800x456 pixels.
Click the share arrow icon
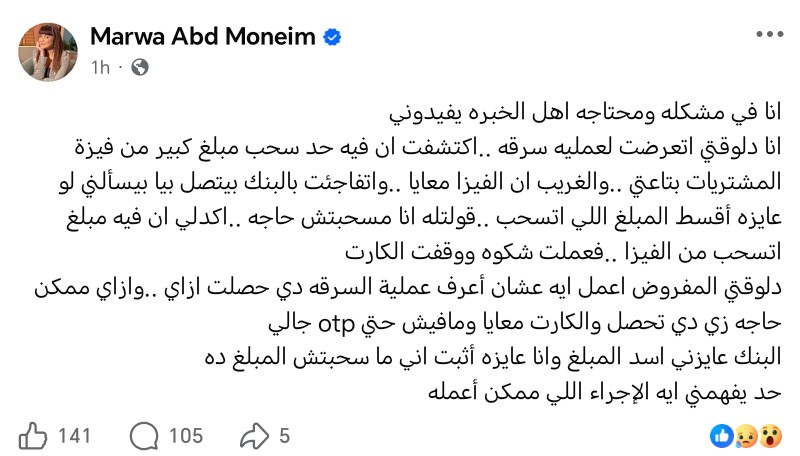coord(255,436)
